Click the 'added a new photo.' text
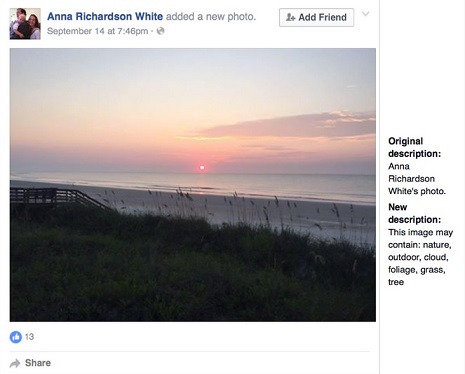The width and height of the screenshot is (465, 374). click(x=211, y=16)
